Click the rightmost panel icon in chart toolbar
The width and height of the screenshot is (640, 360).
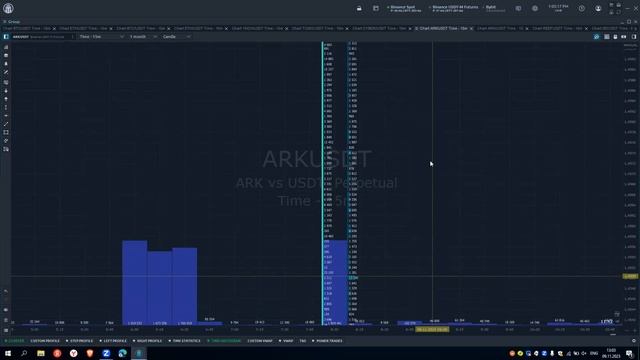click(634, 37)
